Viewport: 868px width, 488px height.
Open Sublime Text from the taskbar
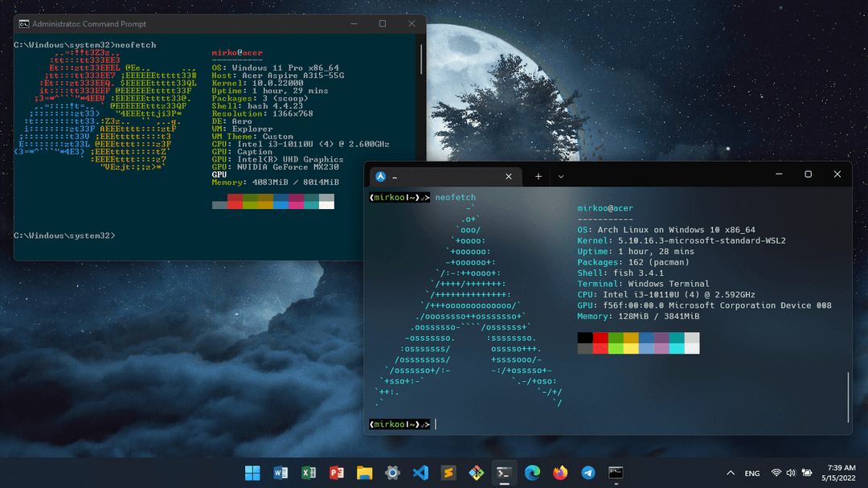click(x=448, y=473)
